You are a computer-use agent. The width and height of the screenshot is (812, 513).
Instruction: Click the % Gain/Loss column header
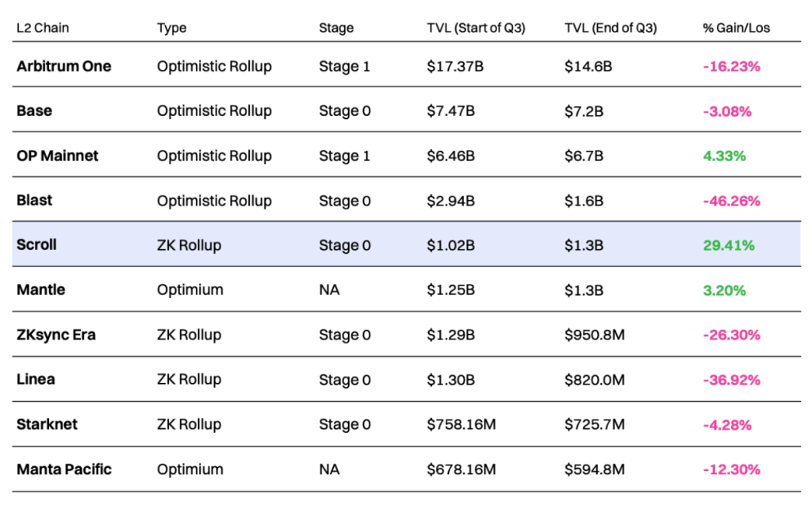pyautogui.click(x=736, y=28)
